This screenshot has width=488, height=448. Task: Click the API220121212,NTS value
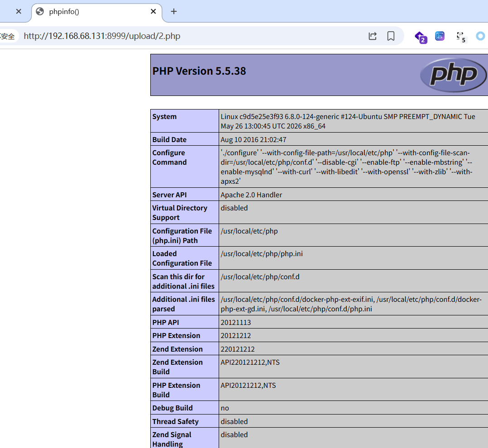(250, 362)
